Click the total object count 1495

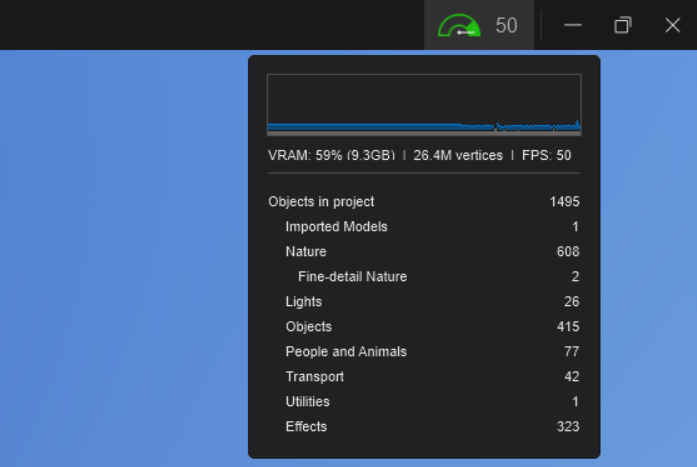click(x=564, y=202)
